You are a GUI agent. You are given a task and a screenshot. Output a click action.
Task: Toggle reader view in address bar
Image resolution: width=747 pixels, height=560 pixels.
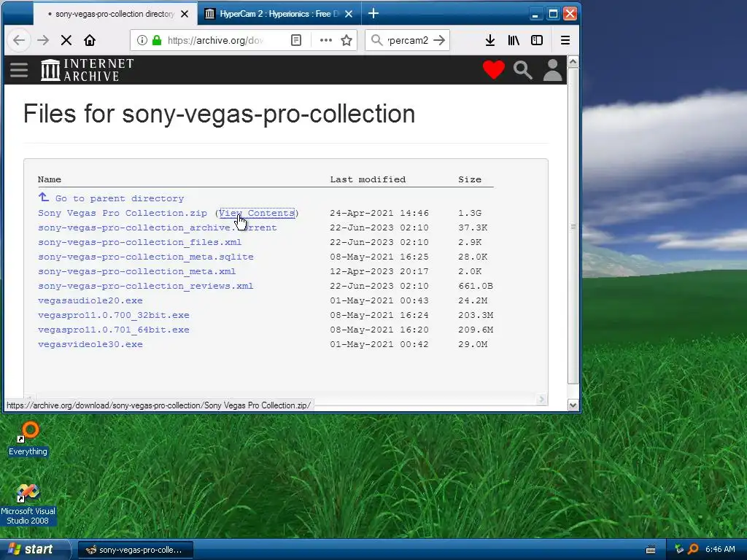pos(296,41)
